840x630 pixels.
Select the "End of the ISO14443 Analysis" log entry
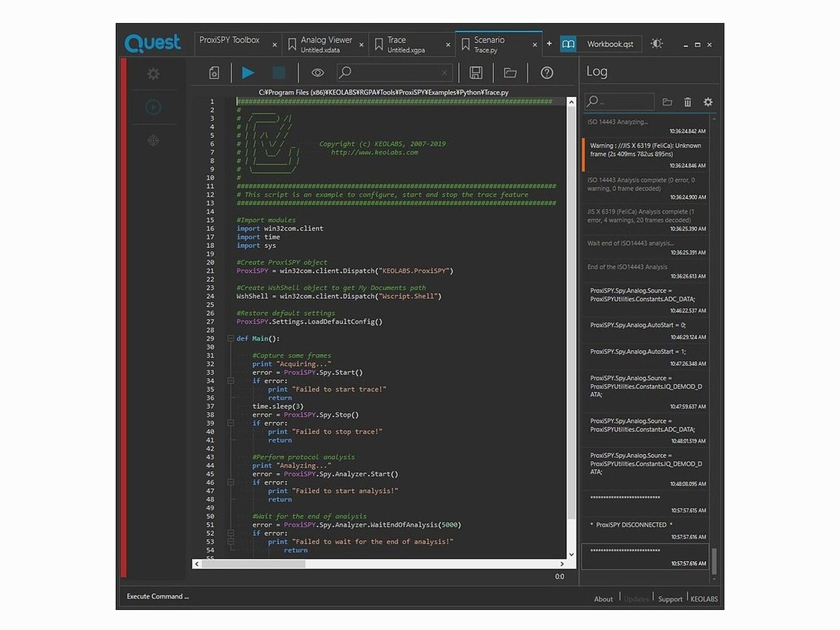click(645, 271)
